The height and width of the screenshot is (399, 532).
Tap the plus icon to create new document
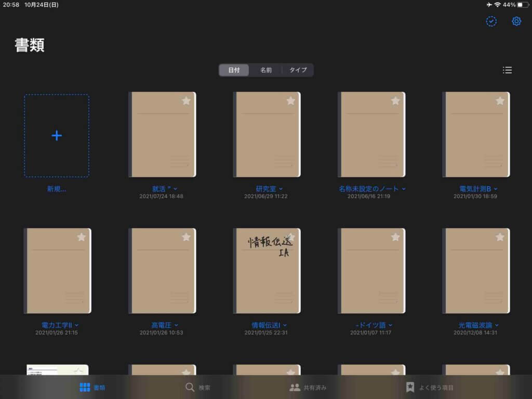57,136
